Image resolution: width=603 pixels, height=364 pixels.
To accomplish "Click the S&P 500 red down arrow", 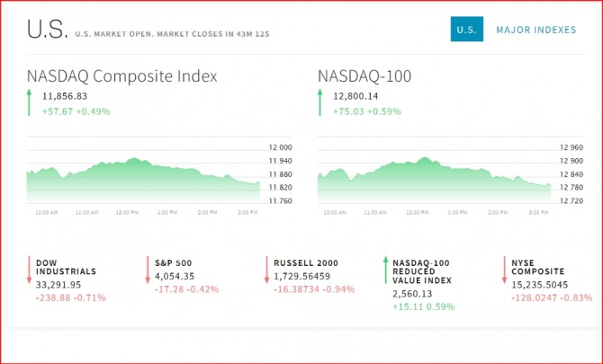I will point(147,272).
